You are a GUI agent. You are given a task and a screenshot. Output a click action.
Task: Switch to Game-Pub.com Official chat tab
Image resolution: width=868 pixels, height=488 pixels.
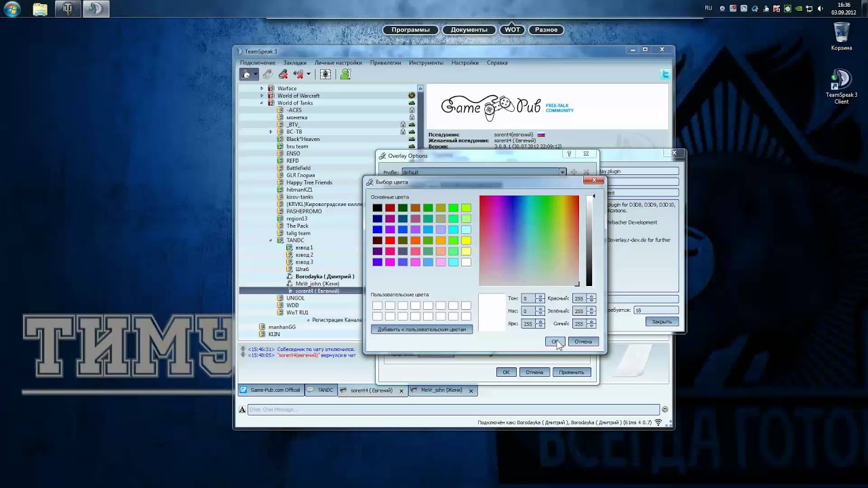[x=270, y=390]
